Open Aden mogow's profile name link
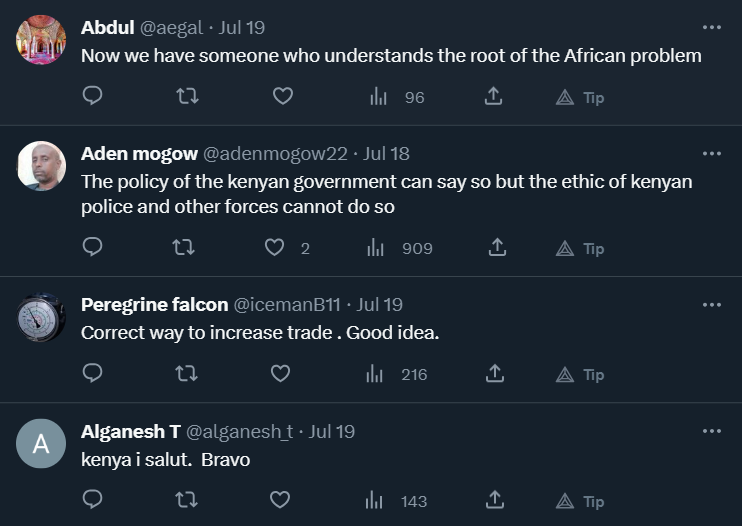 tap(138, 154)
